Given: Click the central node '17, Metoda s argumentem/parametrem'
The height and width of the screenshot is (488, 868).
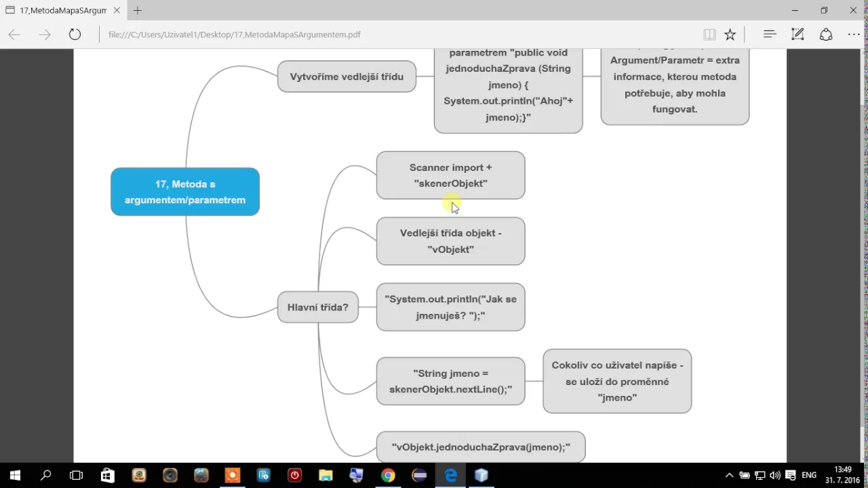Looking at the screenshot, I should click(x=185, y=192).
